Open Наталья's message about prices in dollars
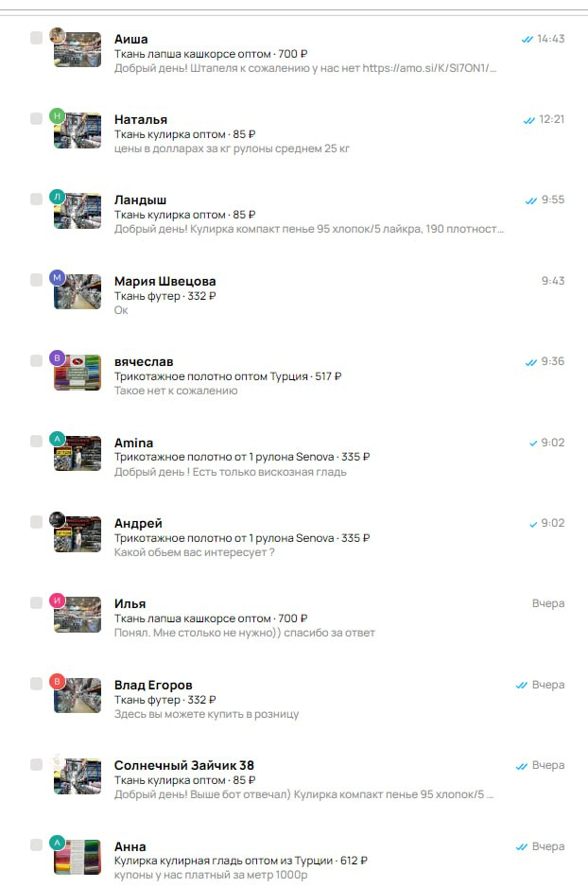Image resolution: width=588 pixels, height=888 pixels. [x=232, y=148]
